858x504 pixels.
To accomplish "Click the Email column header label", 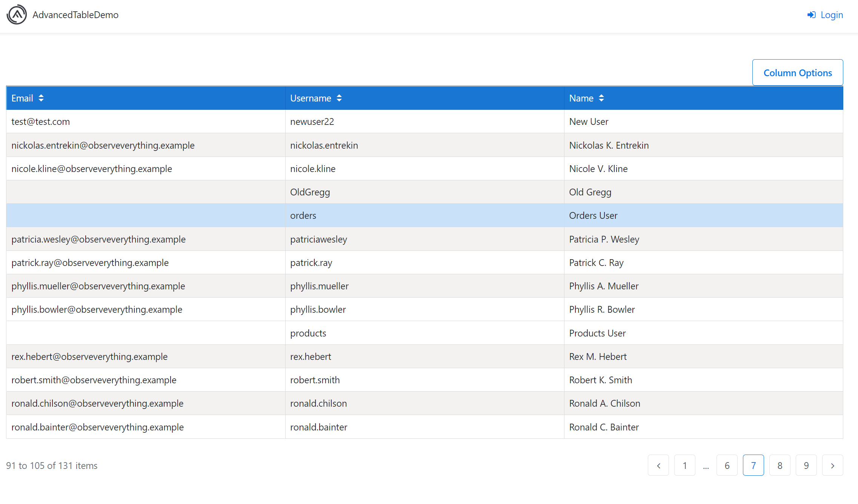I will point(22,98).
